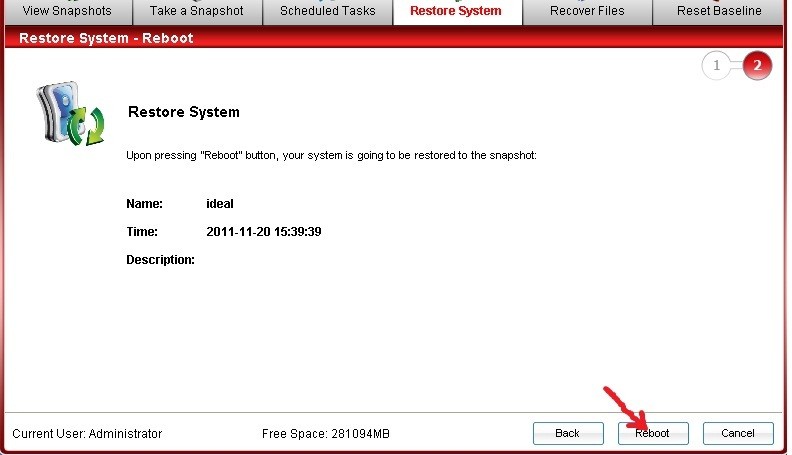Click the snapshot time 2011-11-20 15:39:39

point(263,231)
